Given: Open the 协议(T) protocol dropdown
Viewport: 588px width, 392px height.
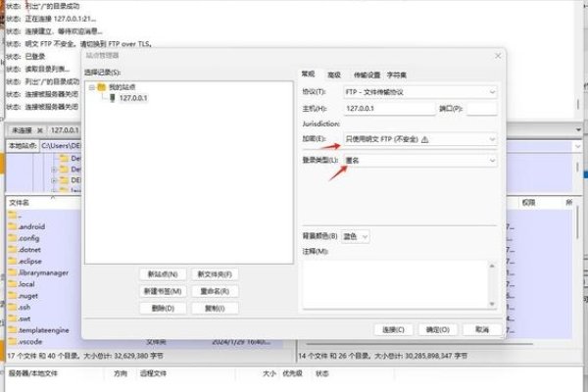Looking at the screenshot, I should click(492, 92).
